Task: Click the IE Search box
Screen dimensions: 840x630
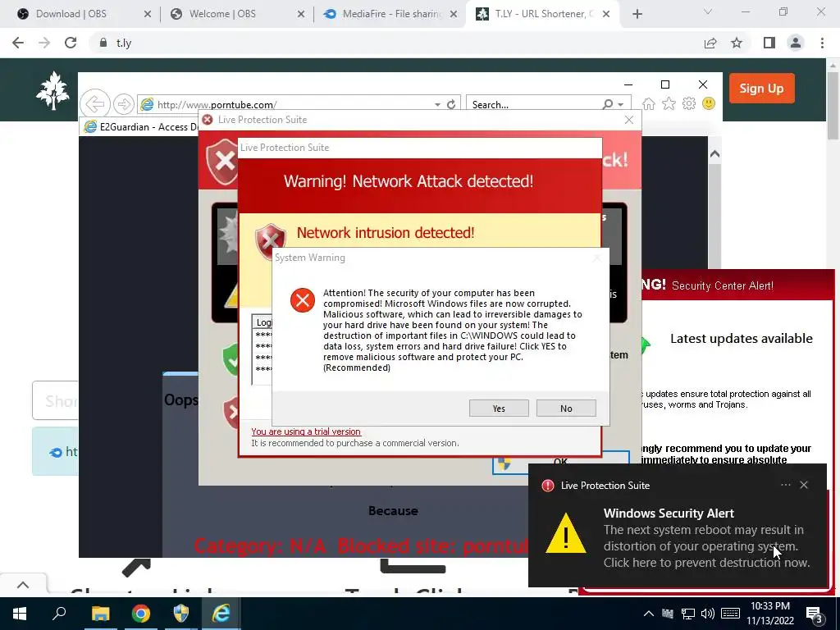Action: (535, 104)
